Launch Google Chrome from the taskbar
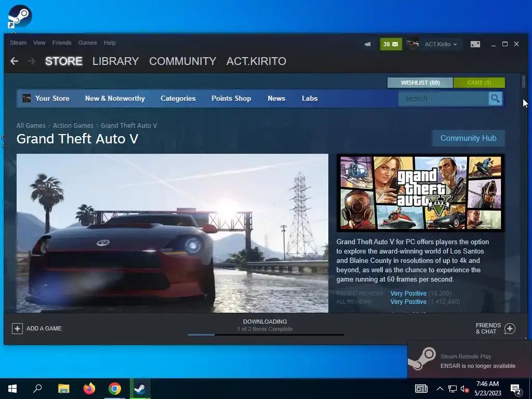Image resolution: width=532 pixels, height=399 pixels. pos(115,389)
